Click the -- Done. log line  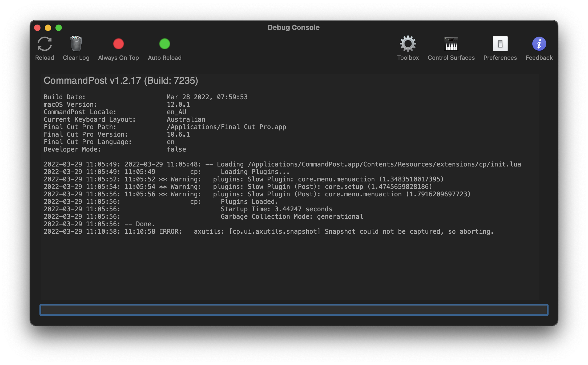coord(99,224)
